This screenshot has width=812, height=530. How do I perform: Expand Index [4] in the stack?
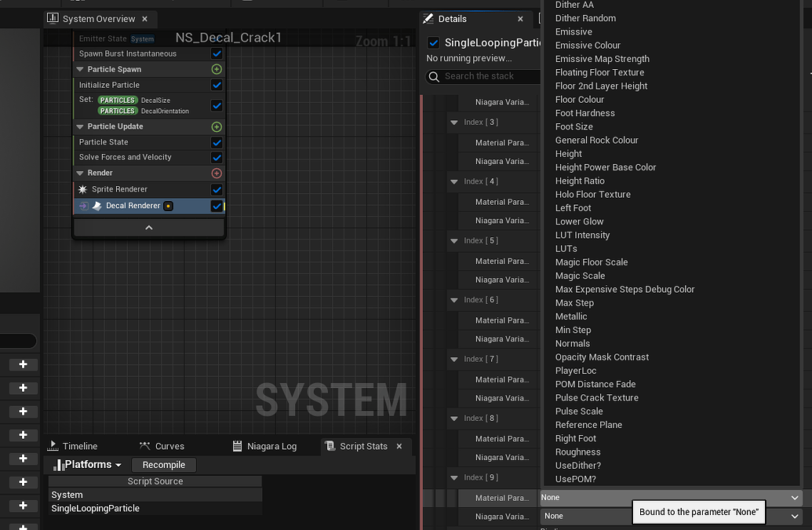pyautogui.click(x=454, y=181)
